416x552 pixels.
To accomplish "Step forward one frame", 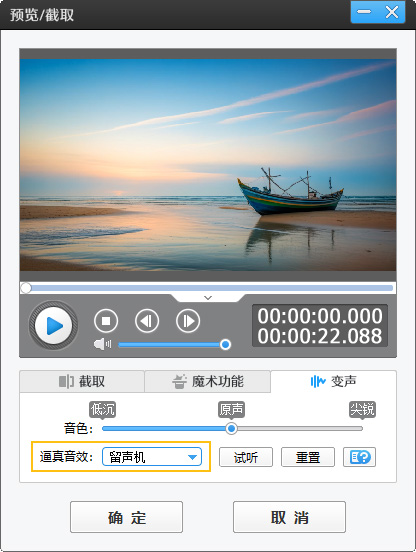I will 188,321.
